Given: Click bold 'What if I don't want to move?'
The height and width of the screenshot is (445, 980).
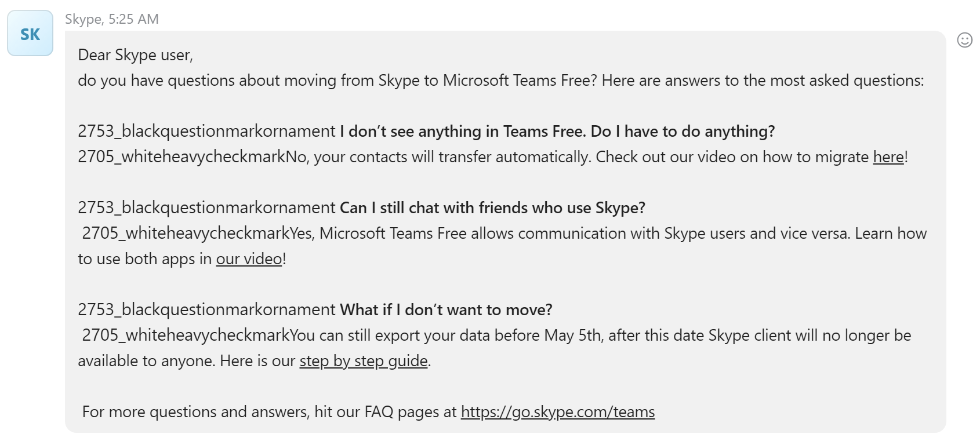Looking at the screenshot, I should tap(445, 310).
